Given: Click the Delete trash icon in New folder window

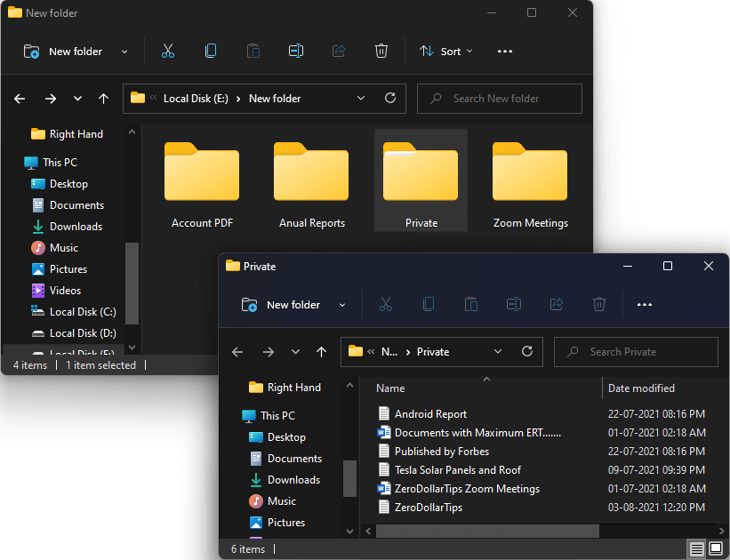Looking at the screenshot, I should click(x=381, y=52).
